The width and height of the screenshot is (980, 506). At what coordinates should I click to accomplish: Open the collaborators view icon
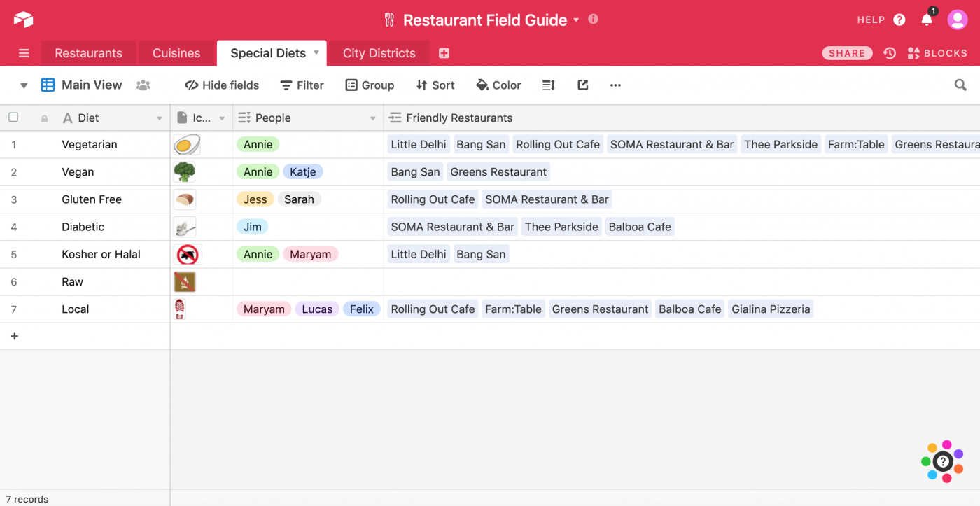(143, 85)
